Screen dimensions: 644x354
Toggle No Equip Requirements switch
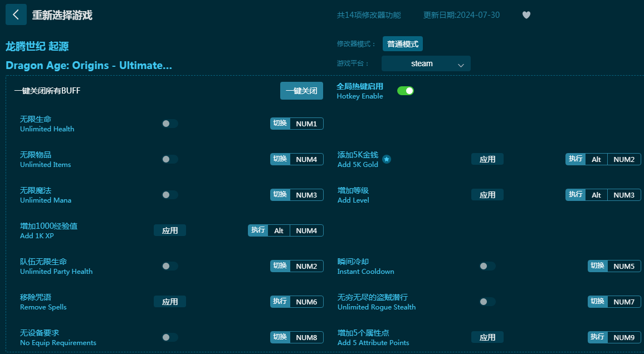pos(169,337)
